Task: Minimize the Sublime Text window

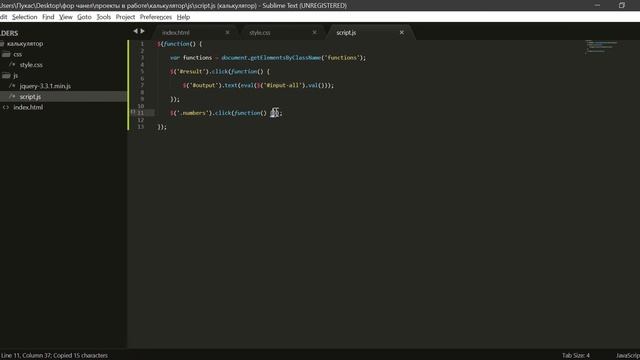Action: [x=598, y=5]
